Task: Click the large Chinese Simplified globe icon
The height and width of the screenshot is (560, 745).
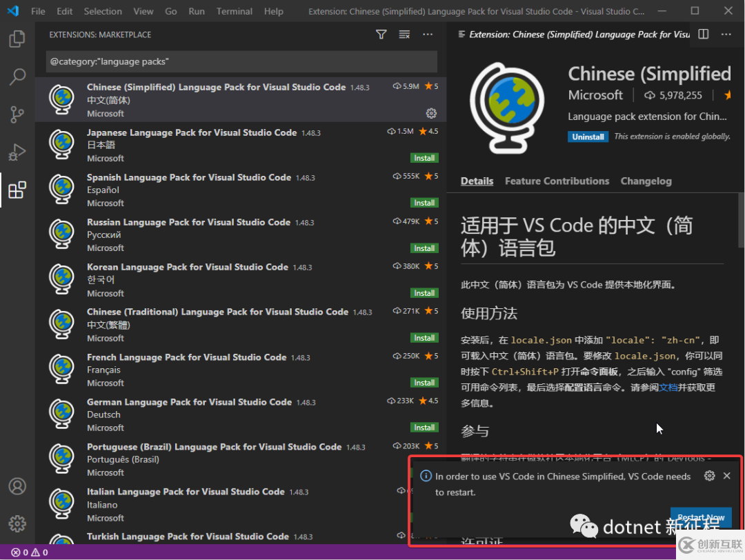Action: 508,108
